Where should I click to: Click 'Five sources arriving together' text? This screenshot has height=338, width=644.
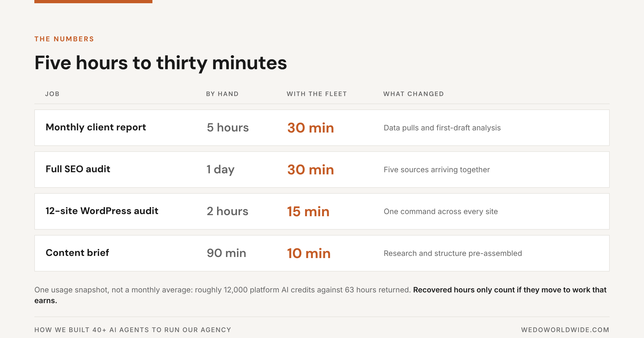click(x=437, y=170)
